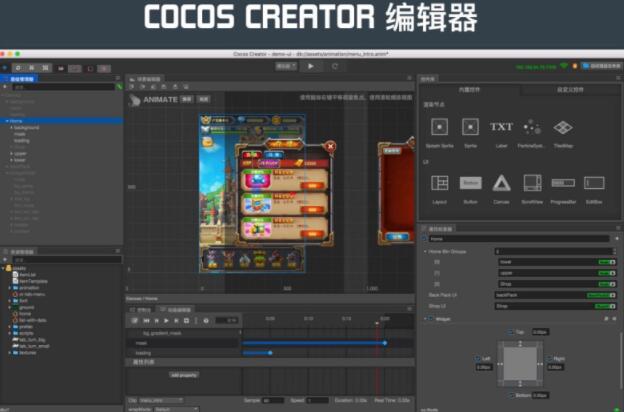The height and width of the screenshot is (412, 624).
Task: Choose the Layout UI control icon
Action: point(439,183)
